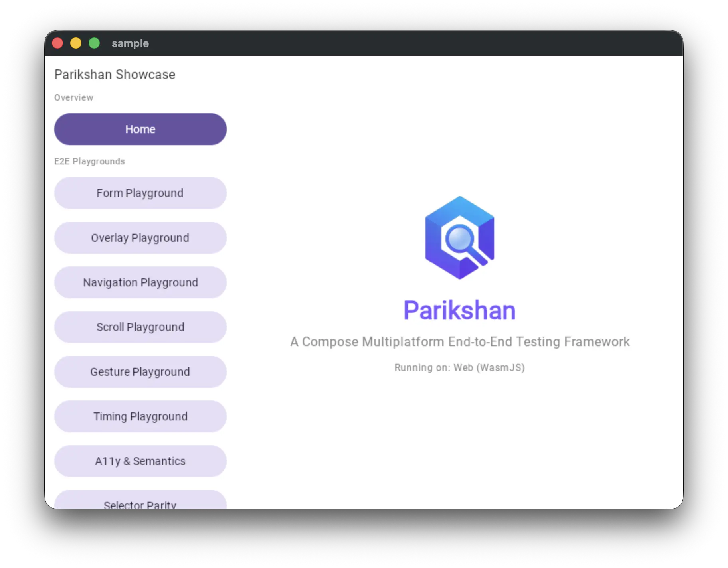This screenshot has height=568, width=728.
Task: Click the E2E Playgrounds section label
Action: 90,161
